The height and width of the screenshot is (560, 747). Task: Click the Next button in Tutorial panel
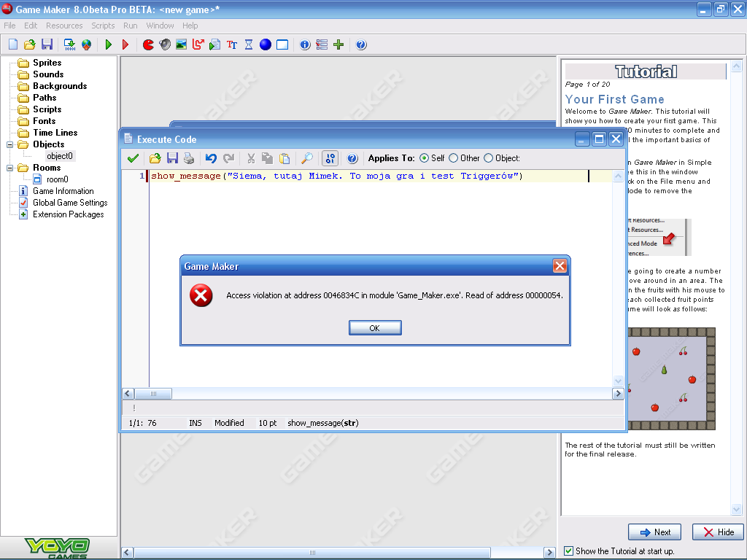coord(654,532)
